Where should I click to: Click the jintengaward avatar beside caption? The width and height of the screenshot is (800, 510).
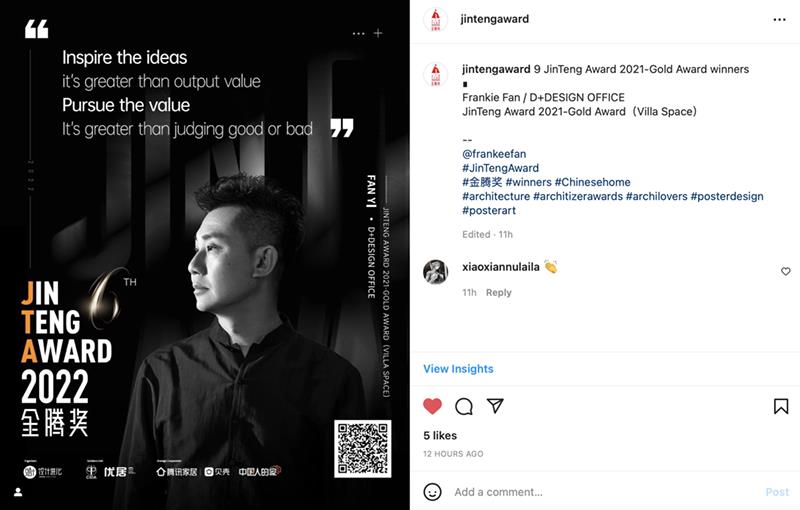click(x=435, y=75)
